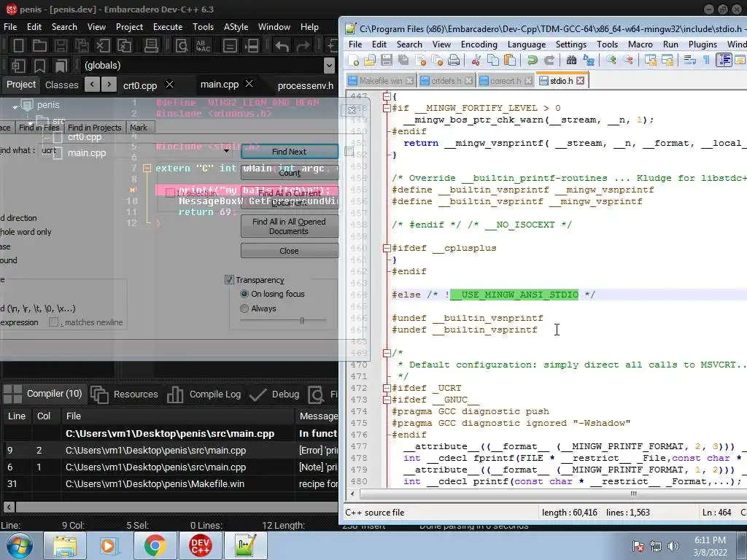Collapse the comment fold at line 469
The height and width of the screenshot is (560, 747).
coord(387,354)
